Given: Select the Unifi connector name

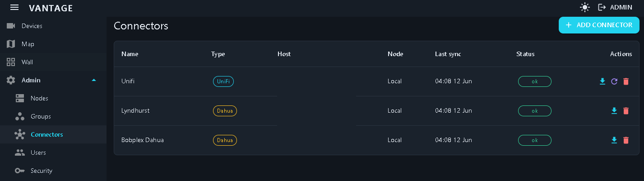Looking at the screenshot, I should point(128,81).
